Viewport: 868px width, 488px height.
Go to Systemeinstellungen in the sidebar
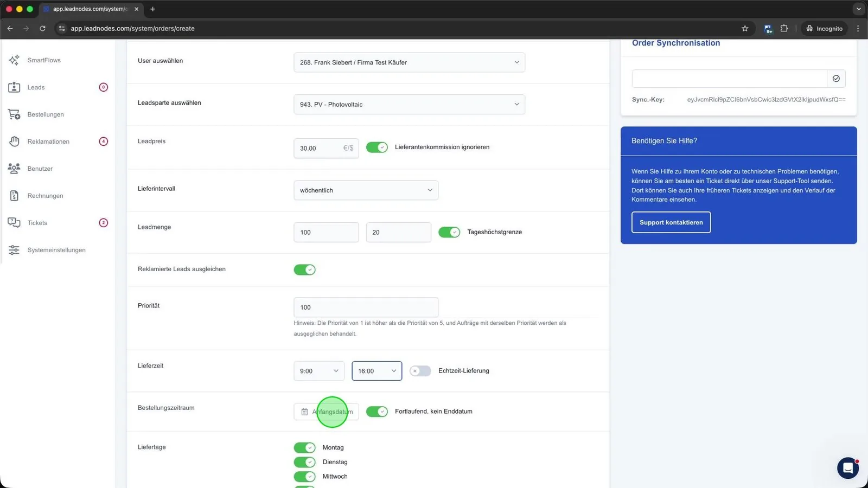coord(56,250)
